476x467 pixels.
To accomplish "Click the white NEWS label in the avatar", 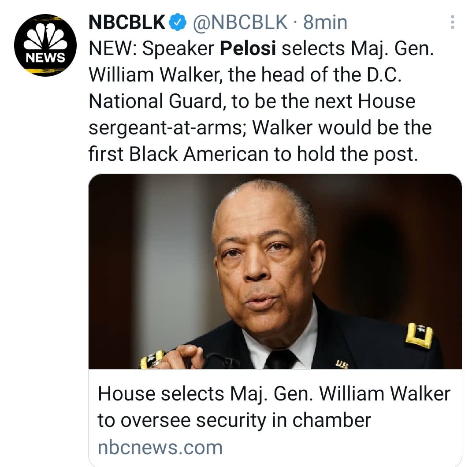I will point(45,57).
